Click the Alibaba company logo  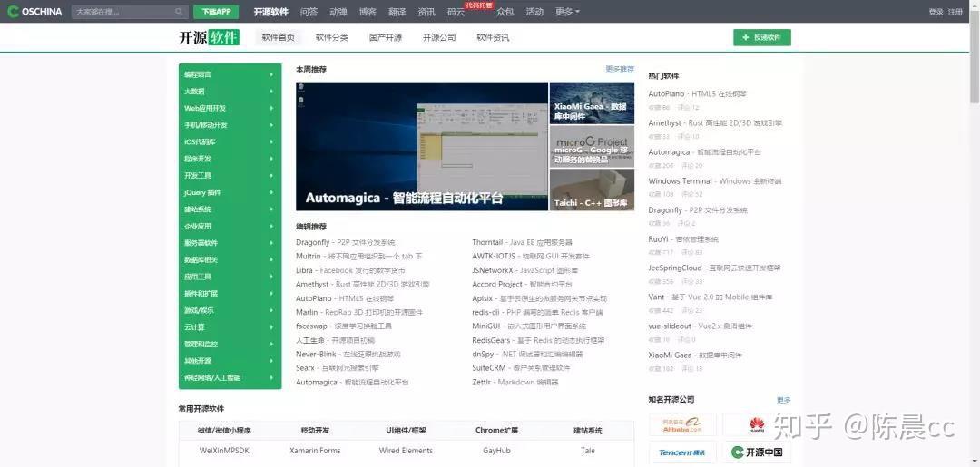(x=681, y=425)
